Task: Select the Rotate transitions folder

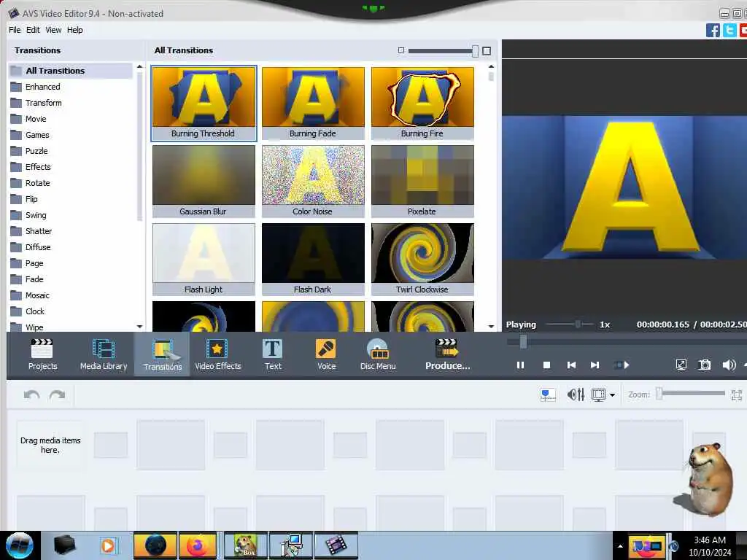Action: pos(71,183)
